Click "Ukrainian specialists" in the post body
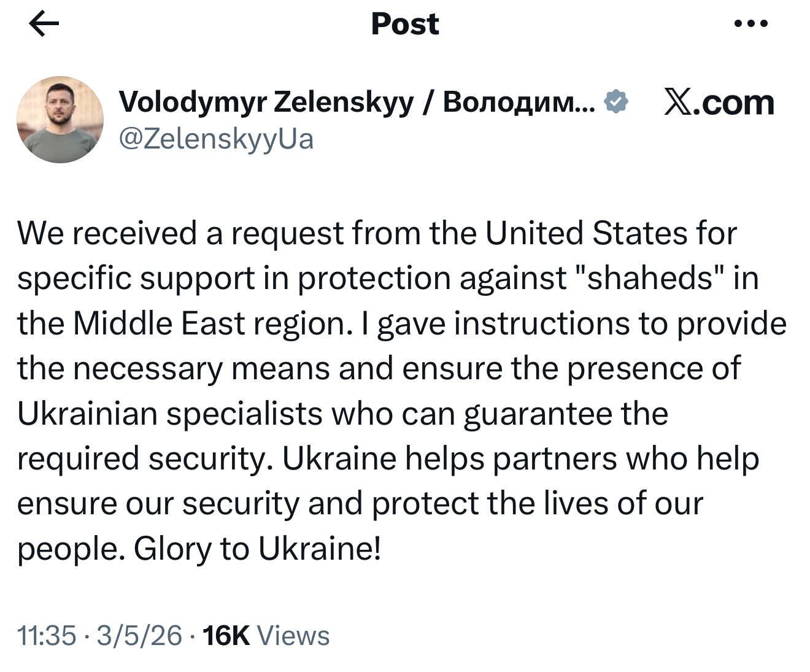Viewport: 810px width, 672px height. pos(169,414)
